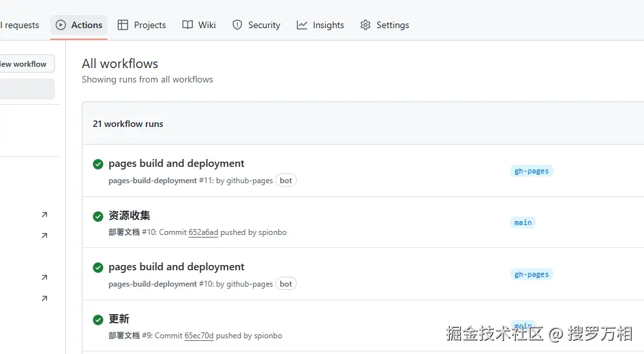Click the Projects table icon
Screen dimensions: 644x354
tap(123, 25)
